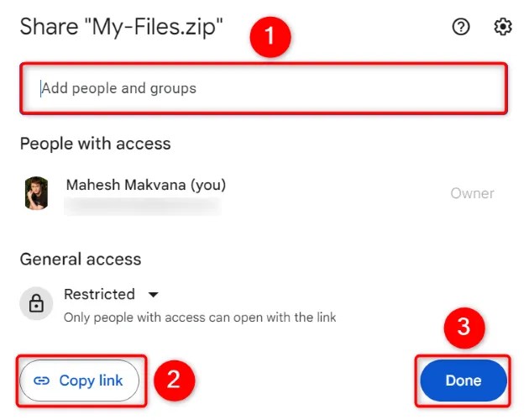Click the 'Only people with access' description

click(200, 318)
